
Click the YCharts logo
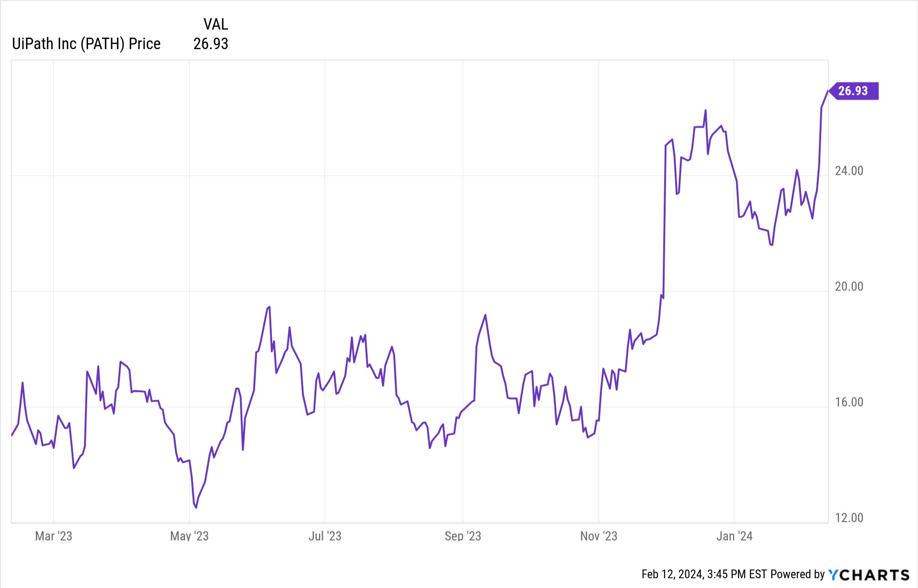[x=868, y=575]
